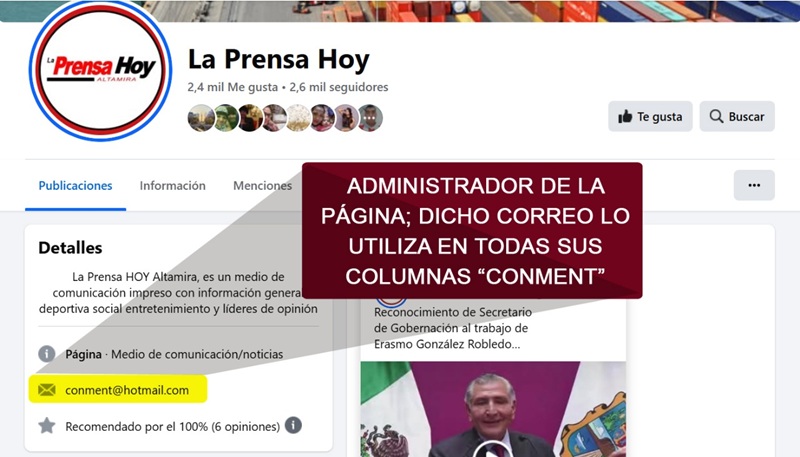Open Buscar with the magnifier button
This screenshot has height=457, width=800.
(737, 116)
